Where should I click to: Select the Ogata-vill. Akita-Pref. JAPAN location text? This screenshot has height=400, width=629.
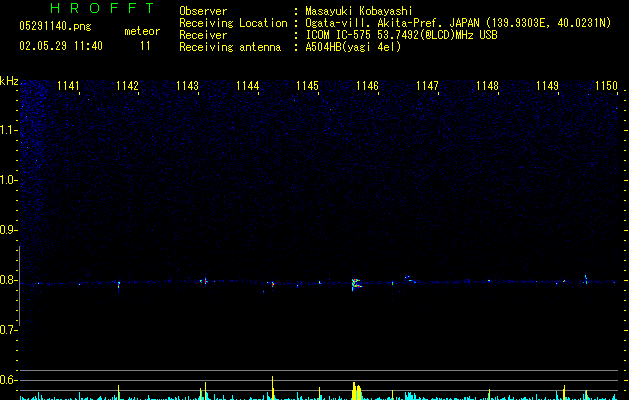click(458, 23)
